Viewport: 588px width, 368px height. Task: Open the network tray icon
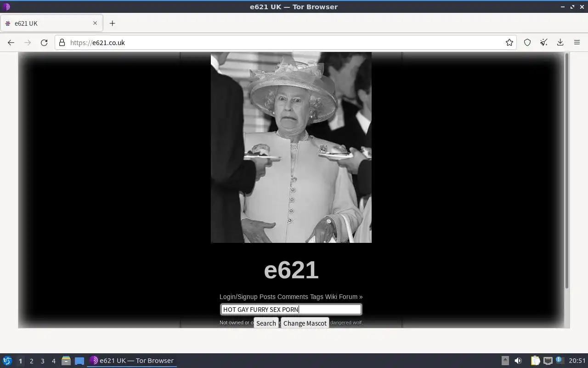[x=548, y=361]
